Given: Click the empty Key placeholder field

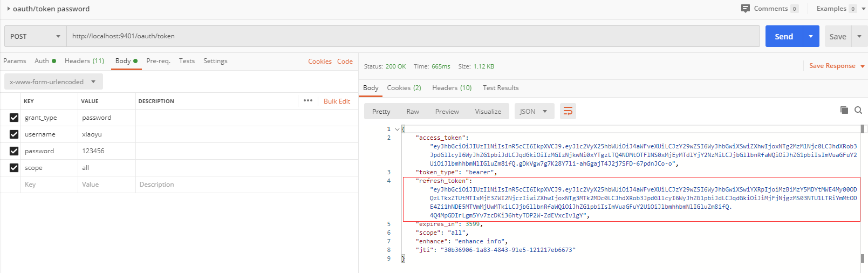Looking at the screenshot, I should tap(51, 185).
